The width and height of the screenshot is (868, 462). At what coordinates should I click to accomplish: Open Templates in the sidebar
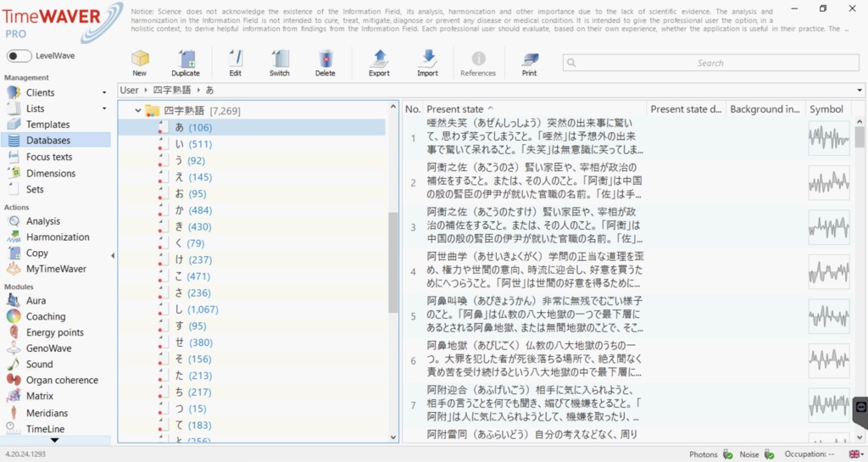[48, 125]
